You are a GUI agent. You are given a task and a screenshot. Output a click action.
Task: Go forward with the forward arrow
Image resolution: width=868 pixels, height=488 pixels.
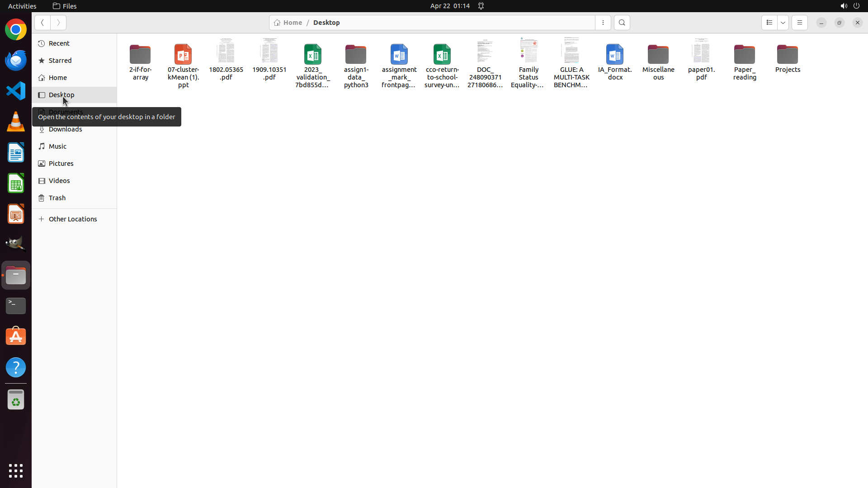click(x=58, y=23)
